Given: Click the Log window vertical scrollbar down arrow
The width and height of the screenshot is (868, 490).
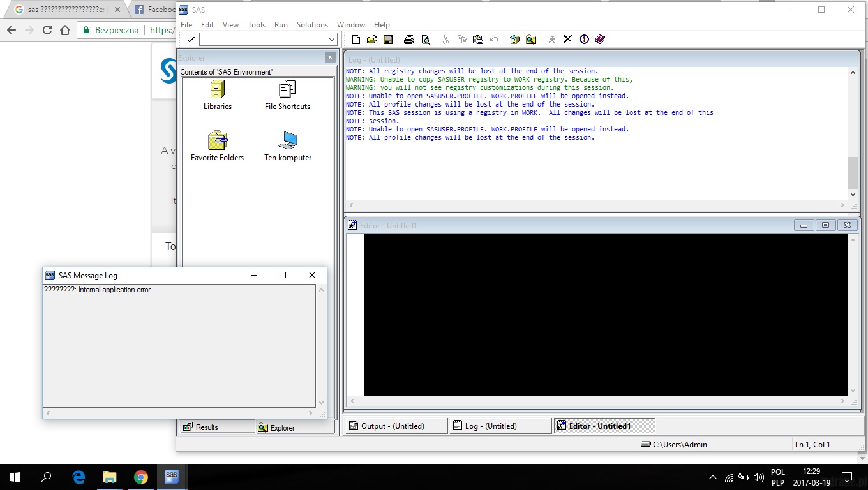Looking at the screenshot, I should (853, 194).
